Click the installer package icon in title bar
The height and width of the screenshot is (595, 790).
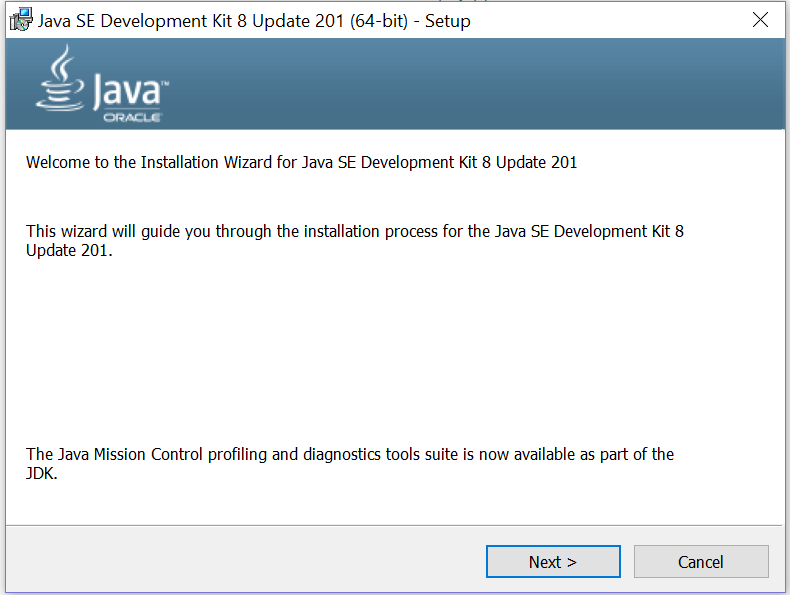coord(21,20)
